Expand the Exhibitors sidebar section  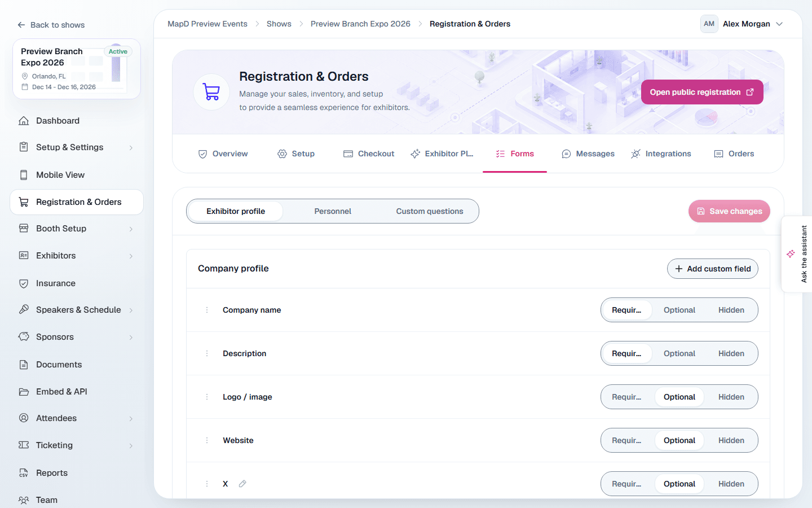point(131,256)
